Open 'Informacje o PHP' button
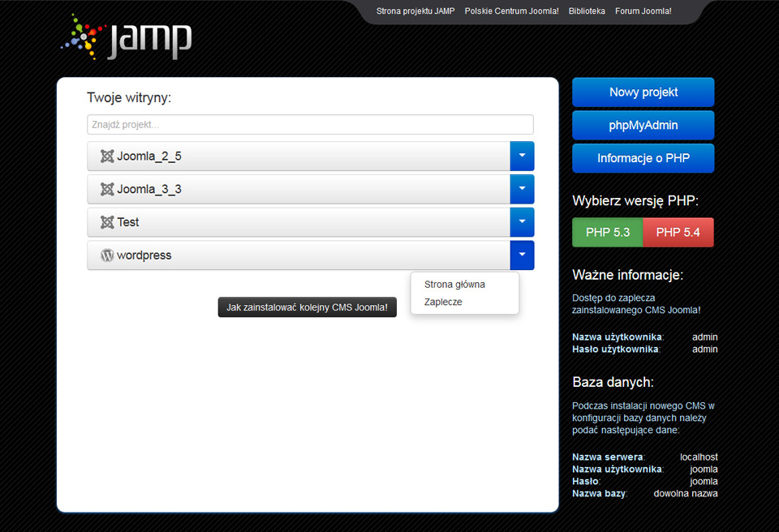 tap(643, 158)
